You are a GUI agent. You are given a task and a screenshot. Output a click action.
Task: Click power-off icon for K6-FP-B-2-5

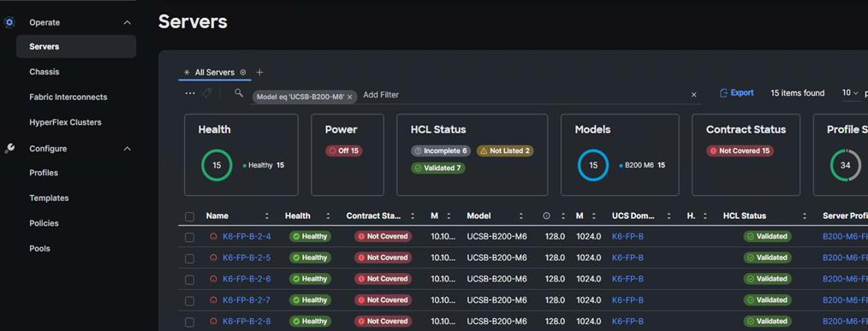(213, 257)
